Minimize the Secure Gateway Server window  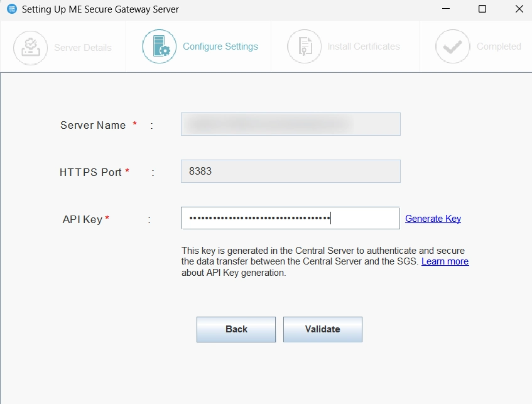445,9
